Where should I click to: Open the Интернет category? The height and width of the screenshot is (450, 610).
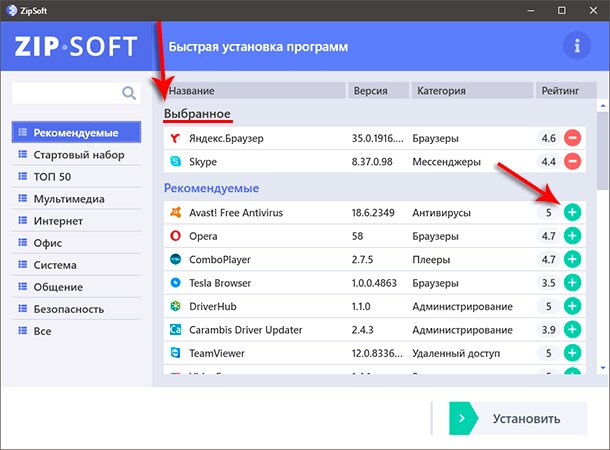tap(76, 221)
